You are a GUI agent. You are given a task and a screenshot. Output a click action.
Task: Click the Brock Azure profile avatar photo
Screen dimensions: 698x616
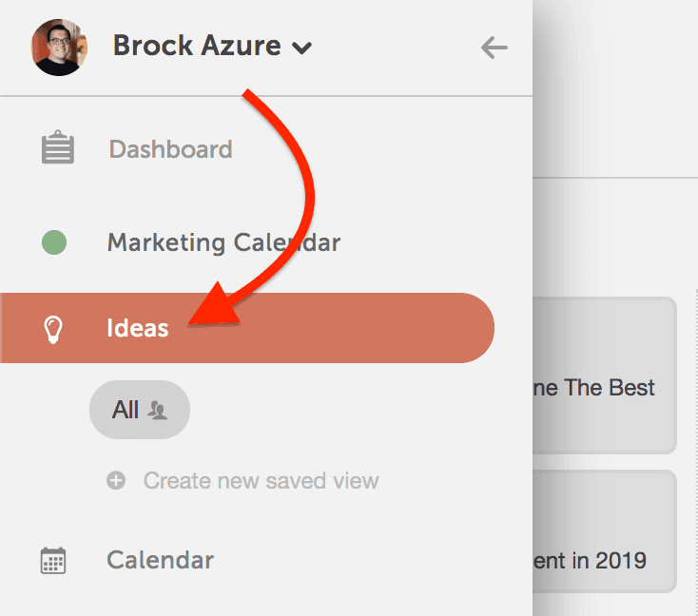click(59, 48)
